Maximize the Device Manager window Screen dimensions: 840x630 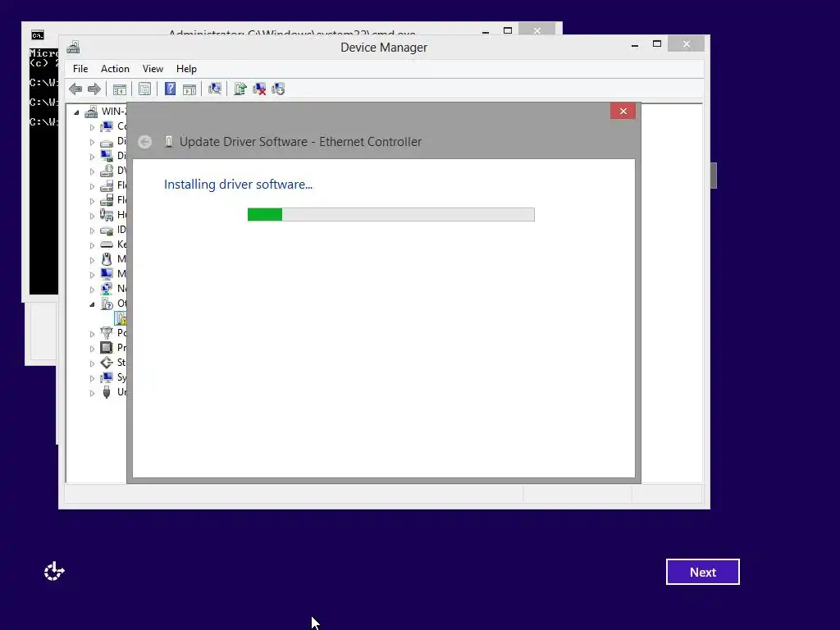tap(657, 44)
